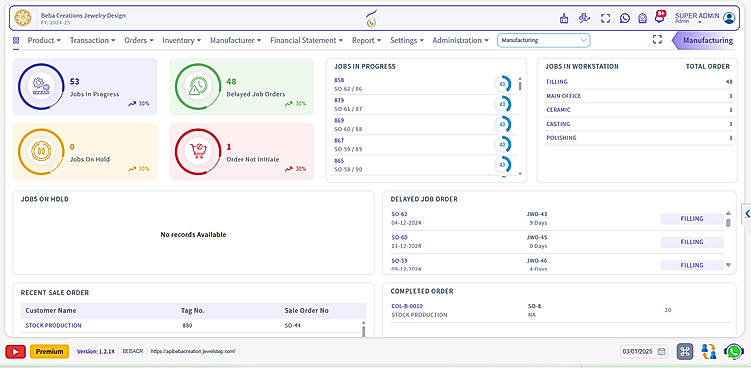
Task: Click FILLING badge for SO-62
Action: 692,219
